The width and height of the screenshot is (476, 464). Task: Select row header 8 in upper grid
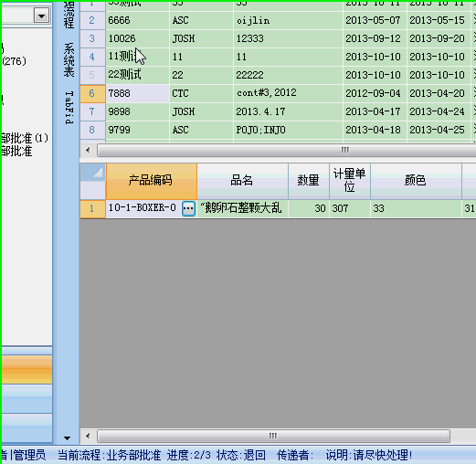point(92,131)
